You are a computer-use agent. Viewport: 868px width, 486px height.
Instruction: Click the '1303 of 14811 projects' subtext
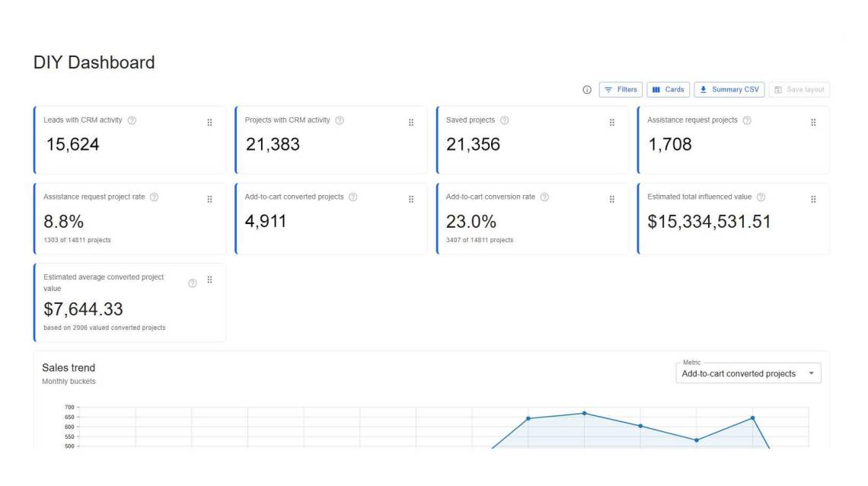(77, 240)
